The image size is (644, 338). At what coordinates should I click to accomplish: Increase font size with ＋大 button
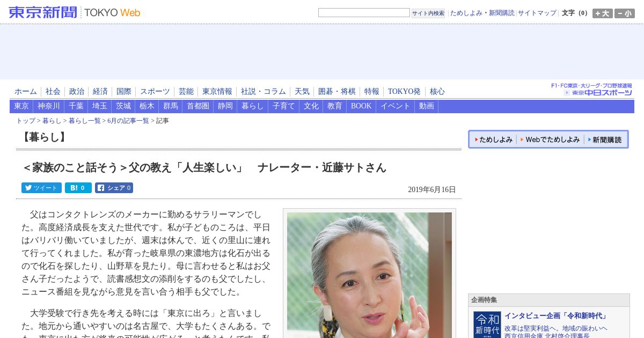(x=602, y=13)
